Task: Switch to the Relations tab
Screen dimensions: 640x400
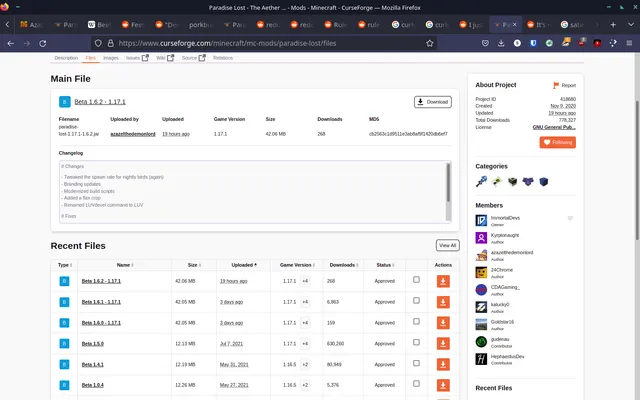Action: coord(223,58)
